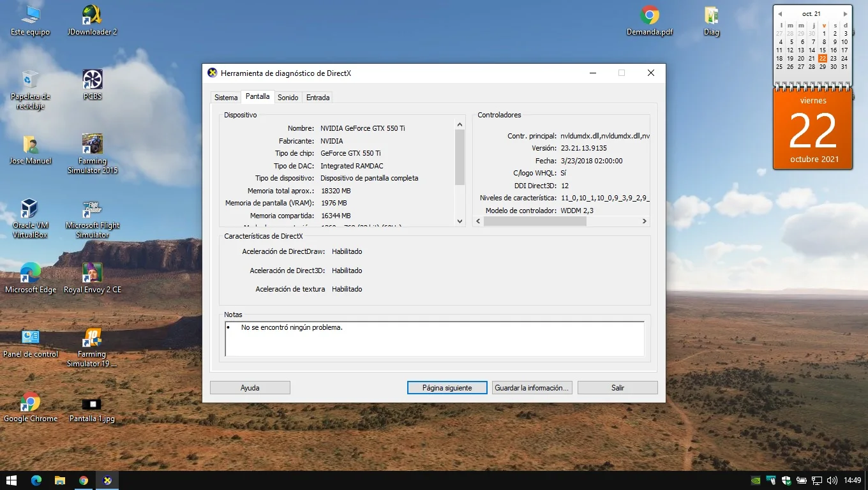This screenshot has width=868, height=490.
Task: Select highlighted day 22 in calendar grid
Action: 823,58
